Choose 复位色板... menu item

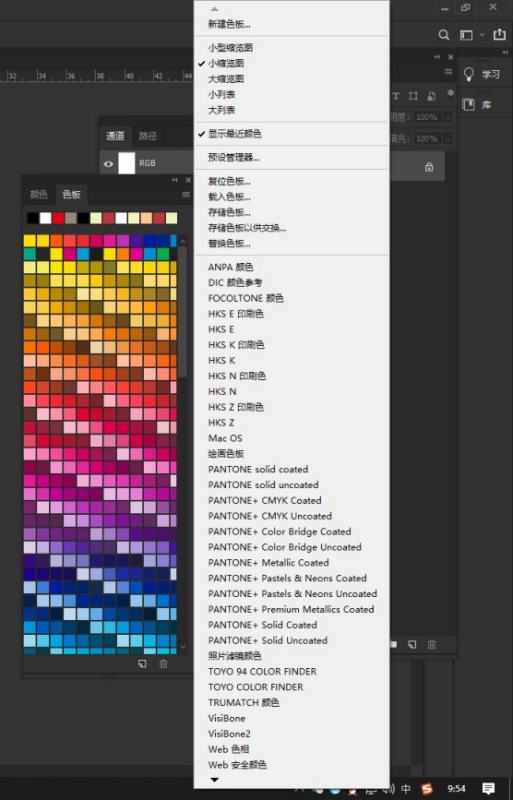click(x=229, y=181)
